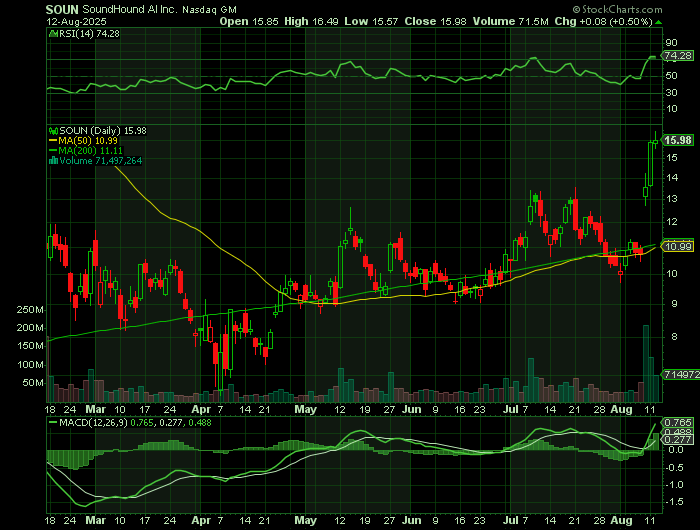Click the RSI(14) 74.28 legend text
Image resolution: width=700 pixels, height=530 pixels.
click(x=89, y=33)
